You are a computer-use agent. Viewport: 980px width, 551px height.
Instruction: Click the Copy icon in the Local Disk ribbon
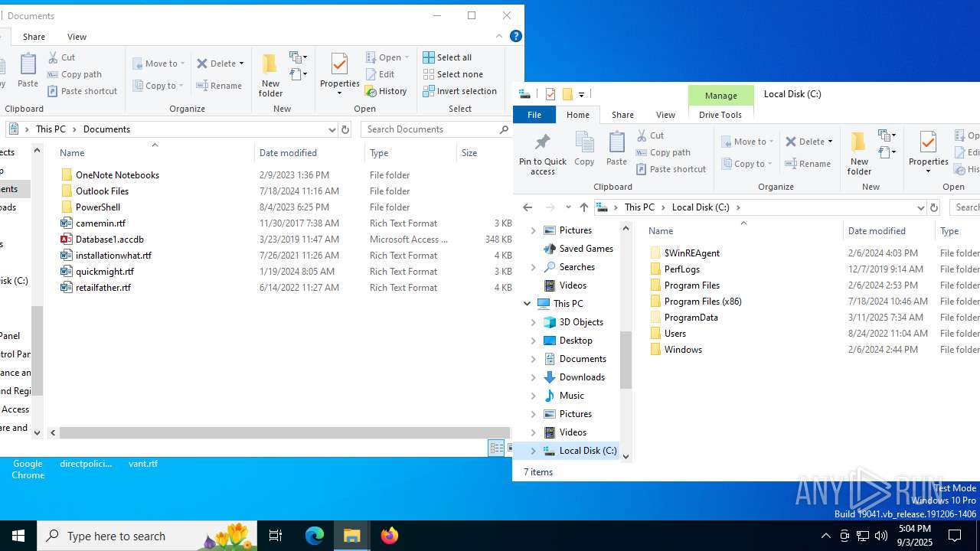584,148
